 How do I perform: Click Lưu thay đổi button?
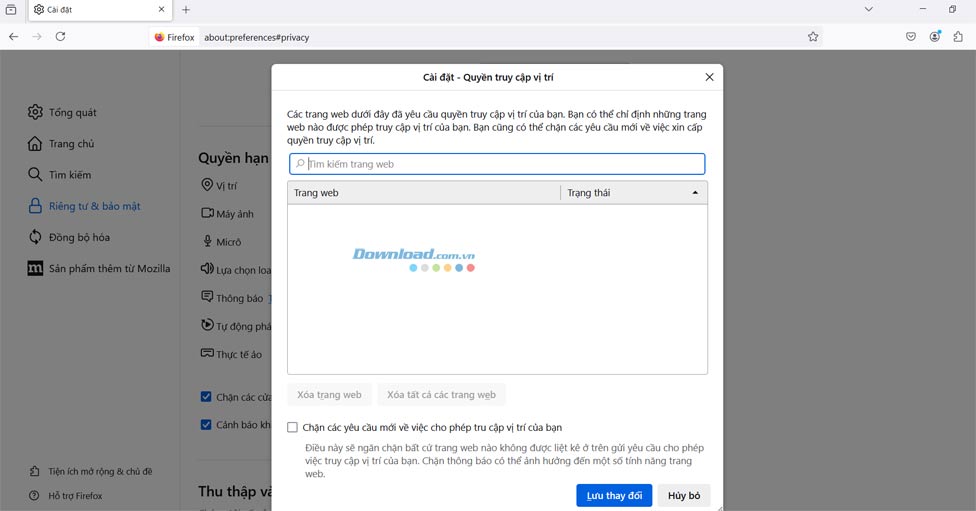(614, 495)
